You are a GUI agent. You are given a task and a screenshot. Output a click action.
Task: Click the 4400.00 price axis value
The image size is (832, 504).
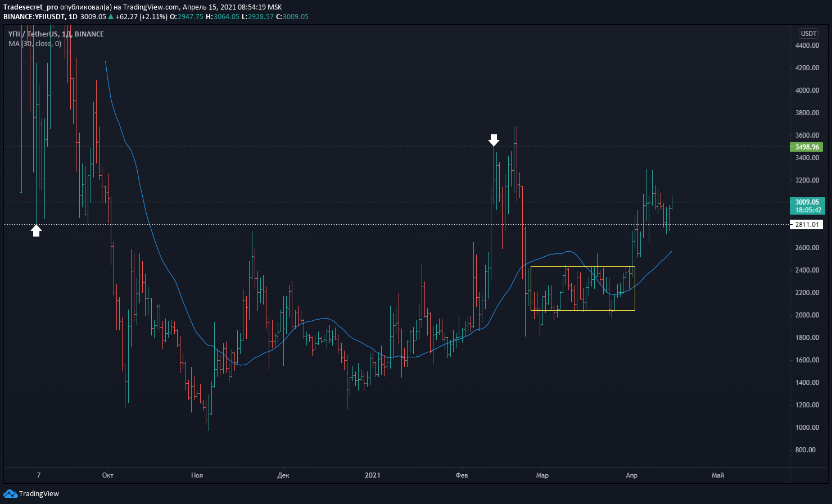pyautogui.click(x=807, y=46)
